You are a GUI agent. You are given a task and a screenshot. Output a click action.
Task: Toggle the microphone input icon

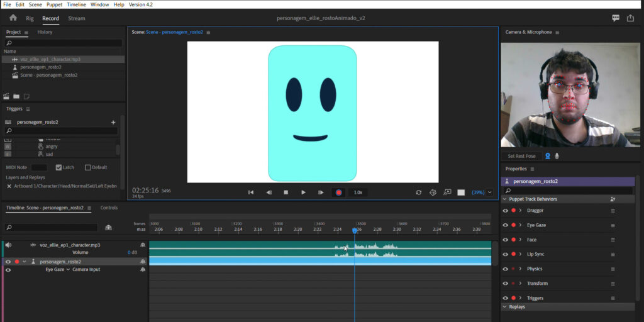[557, 156]
